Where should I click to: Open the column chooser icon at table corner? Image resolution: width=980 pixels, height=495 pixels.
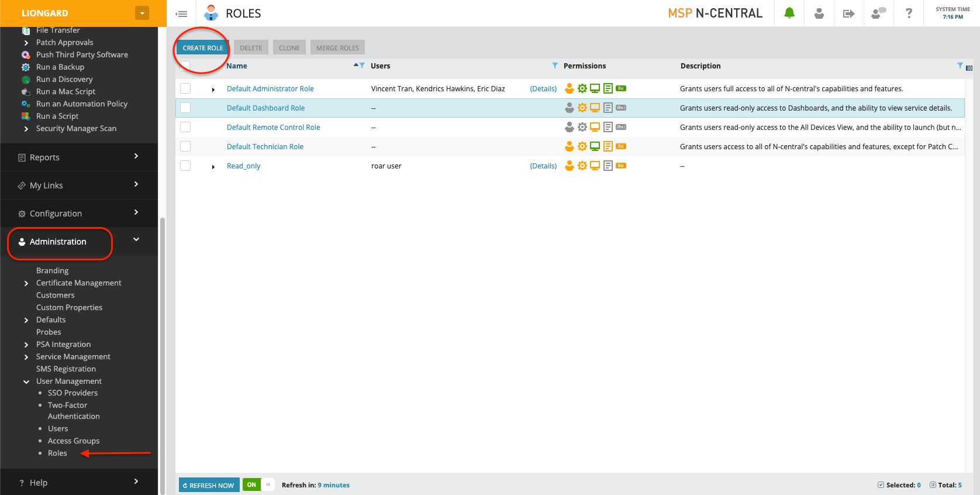pyautogui.click(x=969, y=68)
